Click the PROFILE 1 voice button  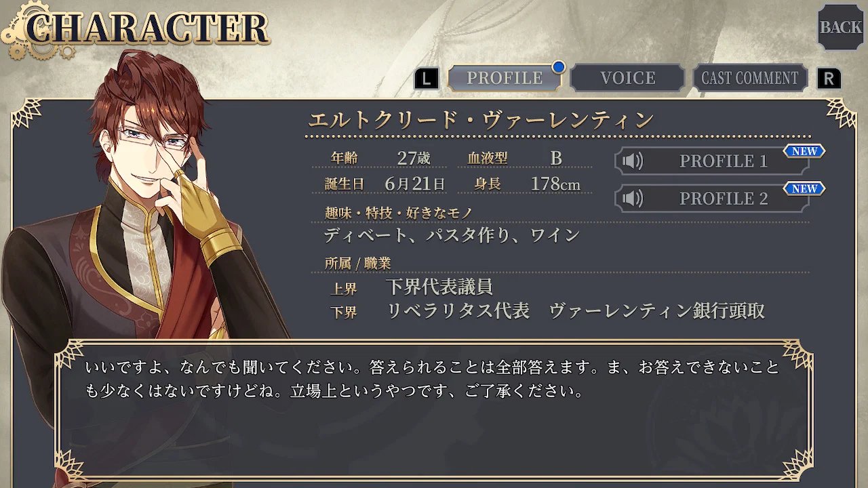point(712,161)
